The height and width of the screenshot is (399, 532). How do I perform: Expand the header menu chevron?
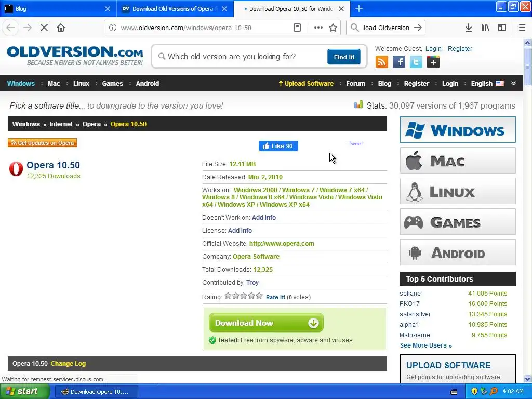coord(513,83)
